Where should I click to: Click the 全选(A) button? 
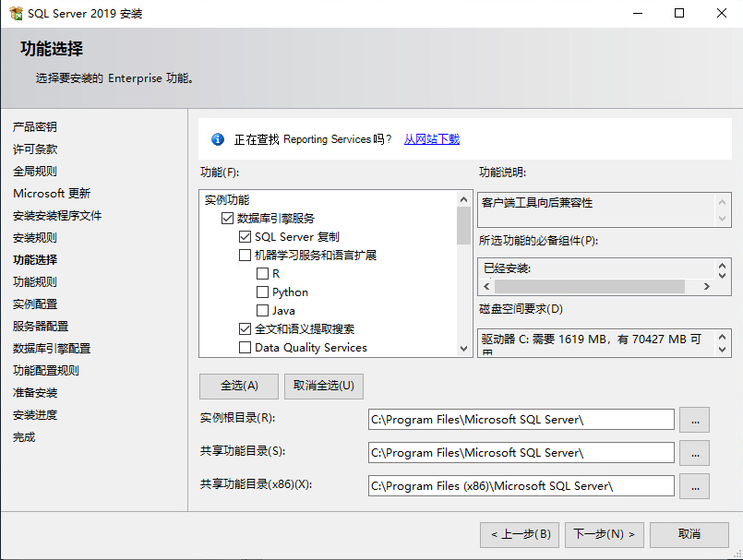(x=239, y=387)
